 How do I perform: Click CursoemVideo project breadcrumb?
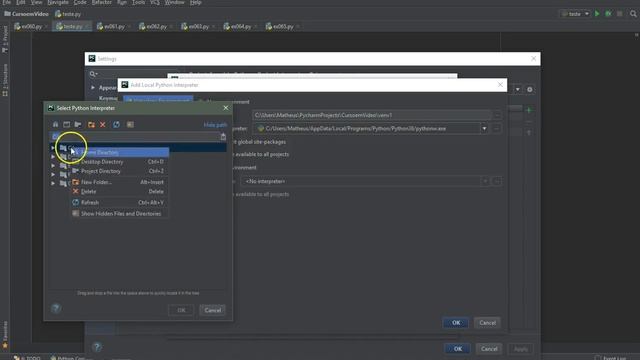27,14
